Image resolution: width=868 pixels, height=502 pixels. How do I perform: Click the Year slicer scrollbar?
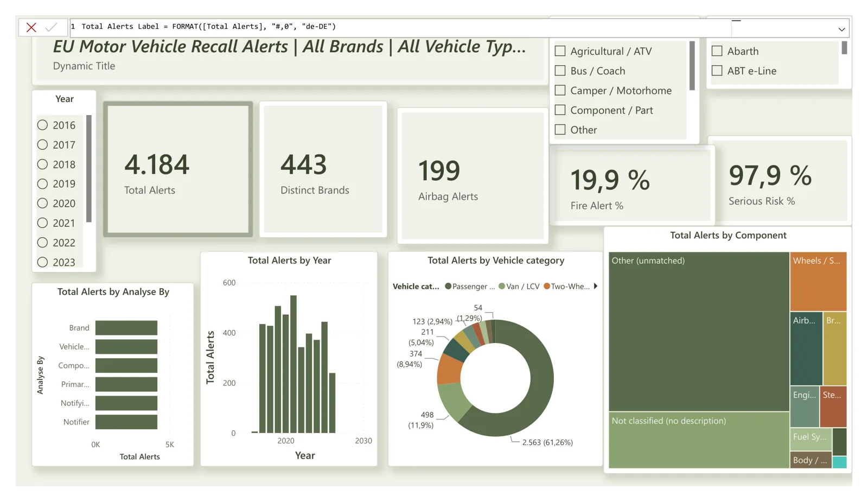pyautogui.click(x=89, y=169)
